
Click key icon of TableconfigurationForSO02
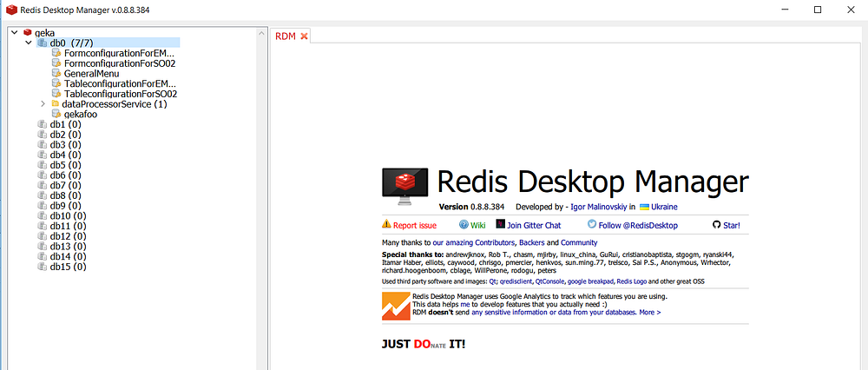coord(56,94)
